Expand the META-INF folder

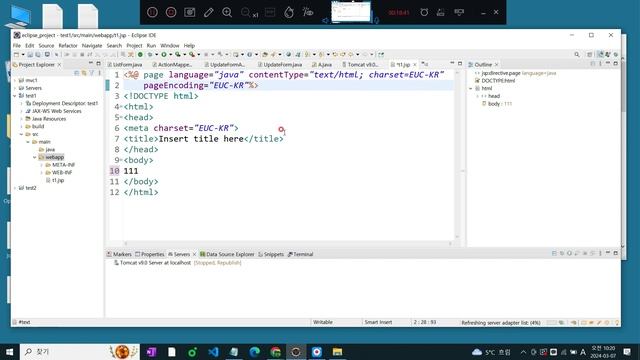point(42,165)
